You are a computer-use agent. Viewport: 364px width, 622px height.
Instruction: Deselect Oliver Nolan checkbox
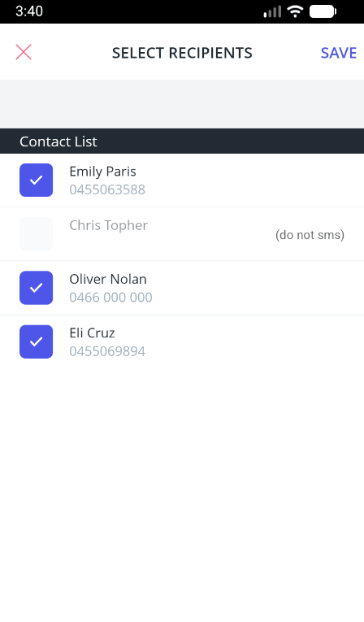[36, 288]
